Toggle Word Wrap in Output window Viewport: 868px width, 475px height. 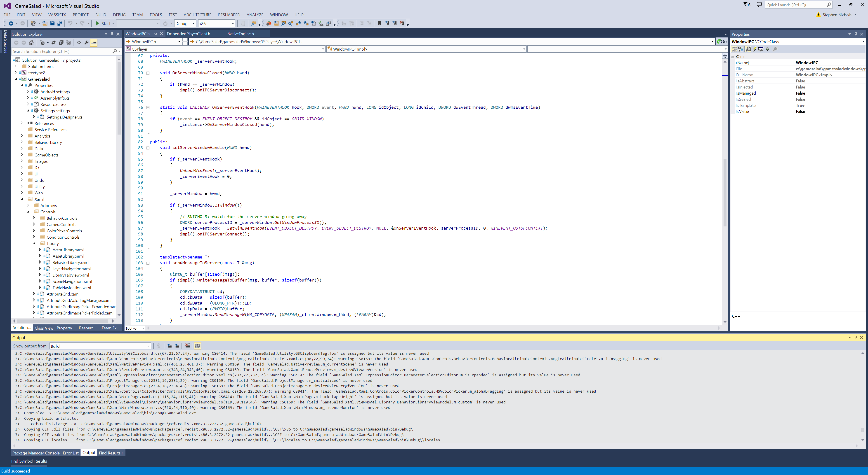198,346
